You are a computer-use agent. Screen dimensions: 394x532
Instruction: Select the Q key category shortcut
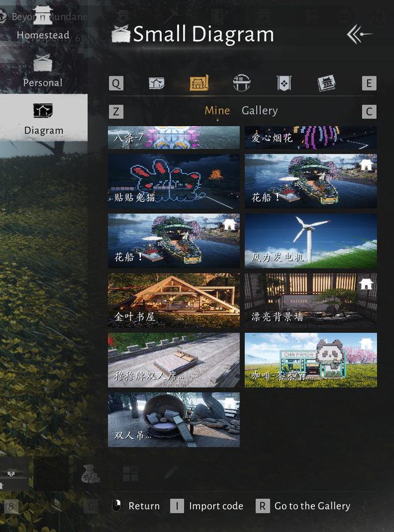116,83
